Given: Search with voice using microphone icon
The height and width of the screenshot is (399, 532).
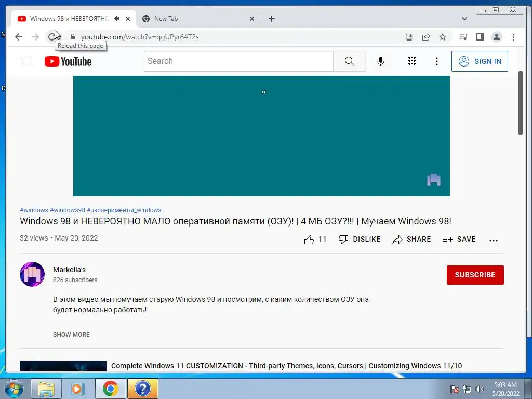Looking at the screenshot, I should [381, 61].
